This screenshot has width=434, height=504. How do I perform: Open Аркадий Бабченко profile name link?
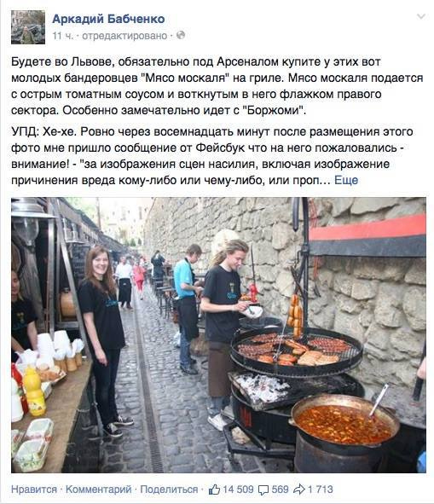pos(108,19)
